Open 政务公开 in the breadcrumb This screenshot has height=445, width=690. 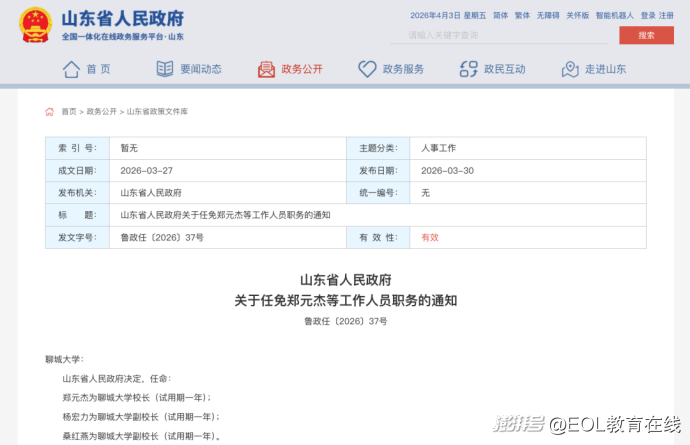point(101,112)
